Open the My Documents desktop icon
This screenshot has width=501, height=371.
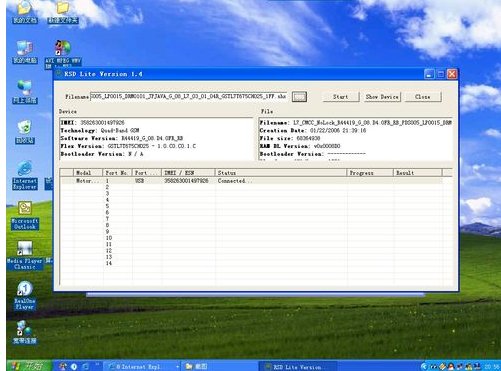click(25, 12)
